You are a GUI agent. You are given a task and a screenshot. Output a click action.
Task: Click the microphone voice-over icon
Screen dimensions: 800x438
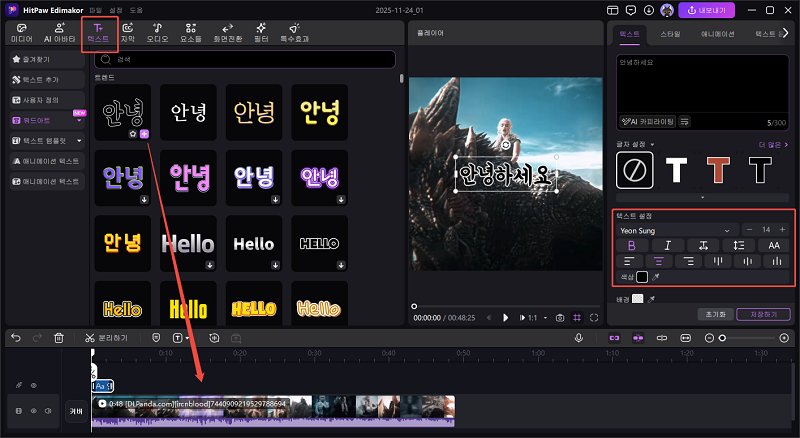point(579,338)
